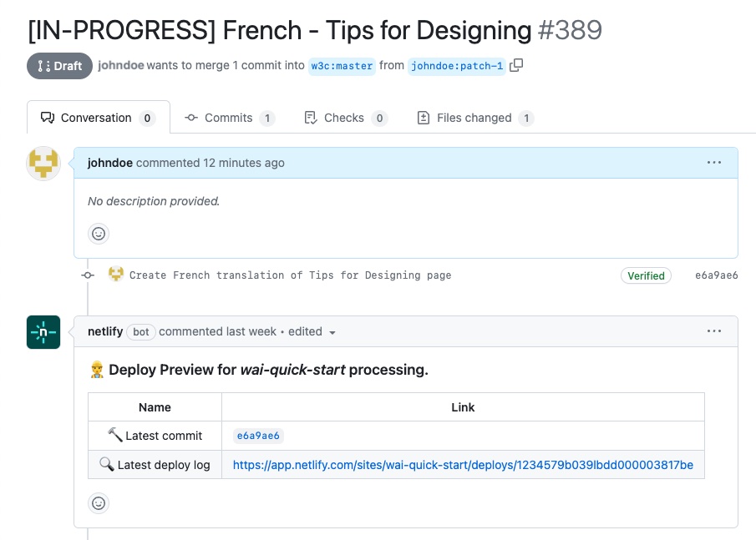Viewport: 756px width, 540px height.
Task: Click the w3c:master branch label
Action: click(342, 65)
